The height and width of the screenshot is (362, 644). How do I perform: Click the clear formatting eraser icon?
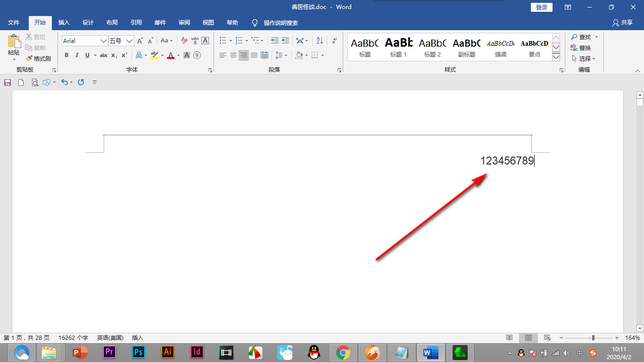click(x=184, y=41)
